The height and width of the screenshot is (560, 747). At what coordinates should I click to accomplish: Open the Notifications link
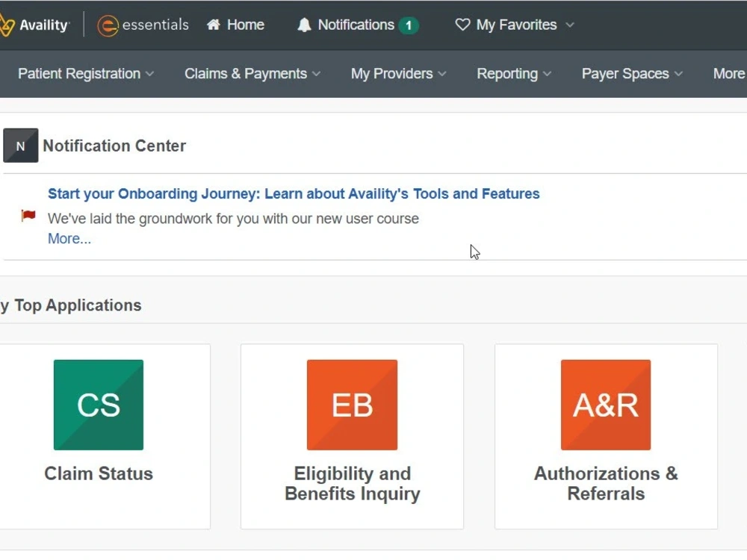(357, 25)
